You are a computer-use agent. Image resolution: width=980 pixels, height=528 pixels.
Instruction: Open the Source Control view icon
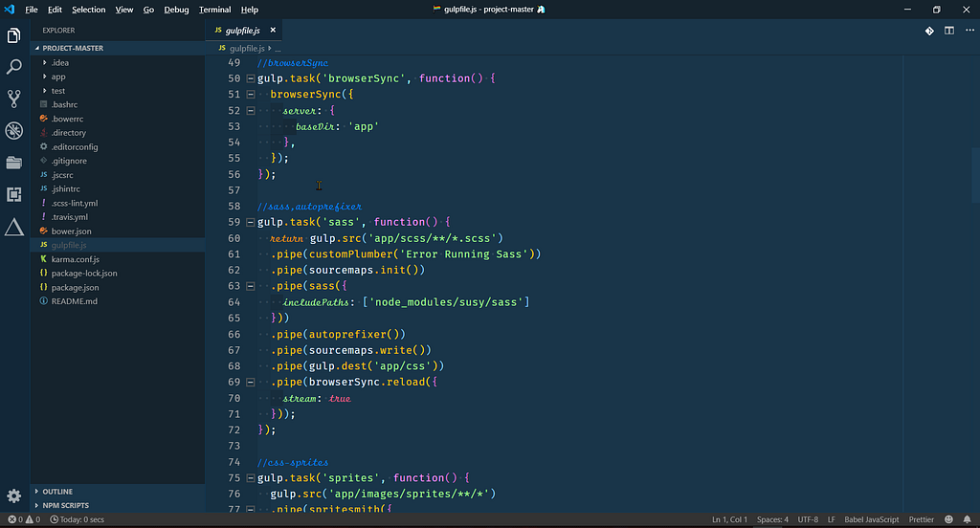(13, 99)
